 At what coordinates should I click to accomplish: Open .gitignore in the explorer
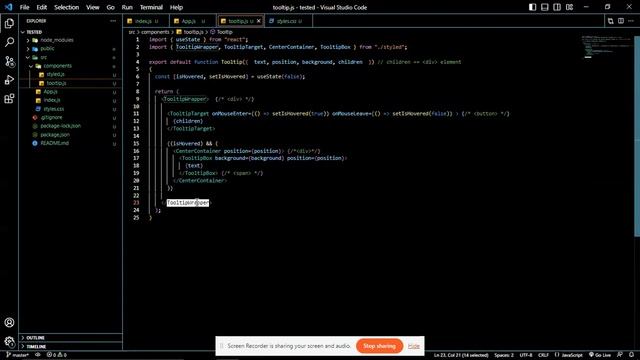(71, 117)
